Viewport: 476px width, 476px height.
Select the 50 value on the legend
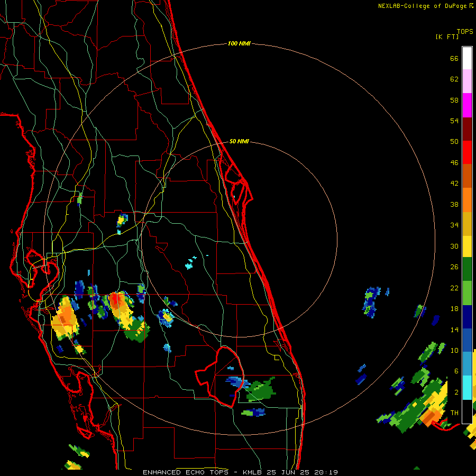click(x=454, y=142)
